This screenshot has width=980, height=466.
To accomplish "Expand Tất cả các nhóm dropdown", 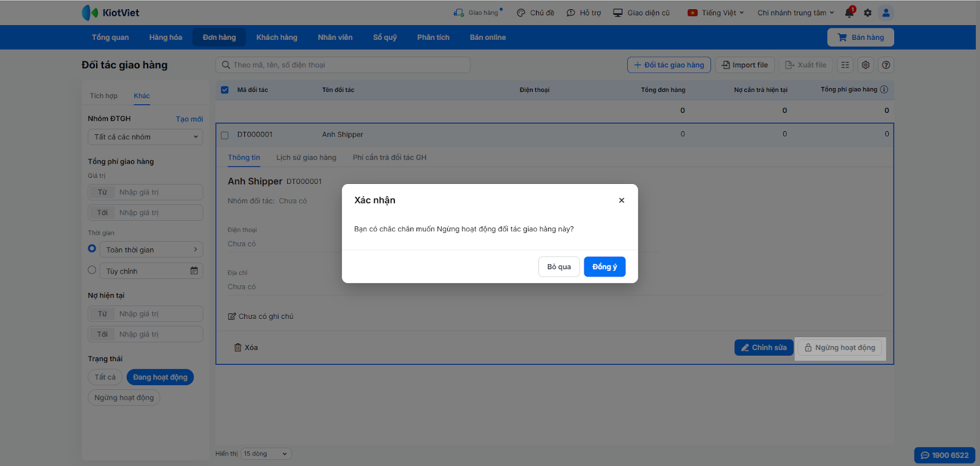I will click(x=145, y=137).
